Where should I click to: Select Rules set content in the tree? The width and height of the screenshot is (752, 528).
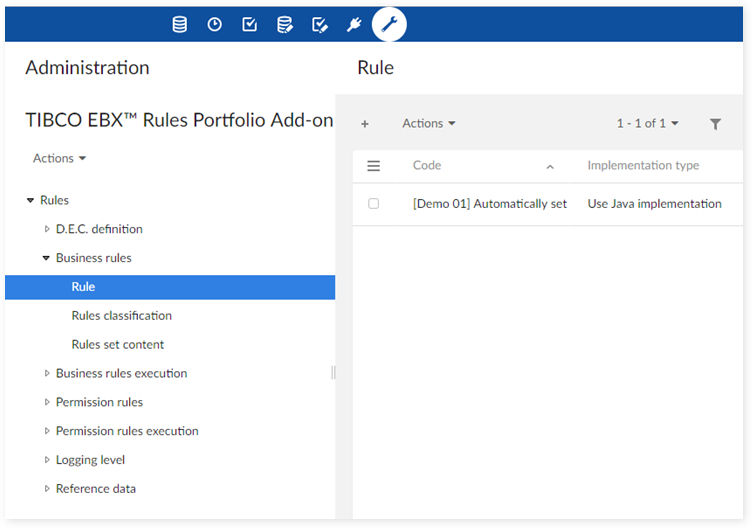(x=118, y=344)
